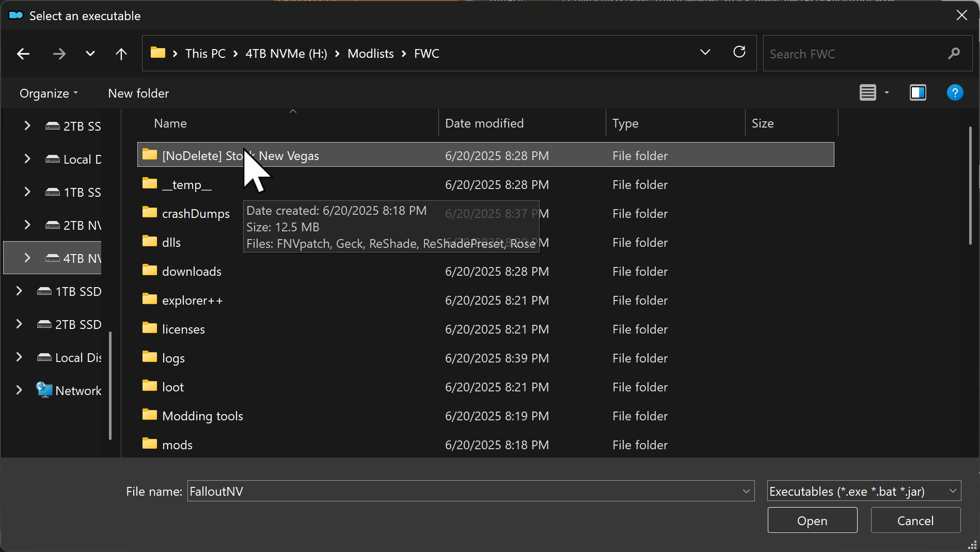The image size is (980, 552).
Task: Close the Select an executable dialog
Action: pos(961,15)
